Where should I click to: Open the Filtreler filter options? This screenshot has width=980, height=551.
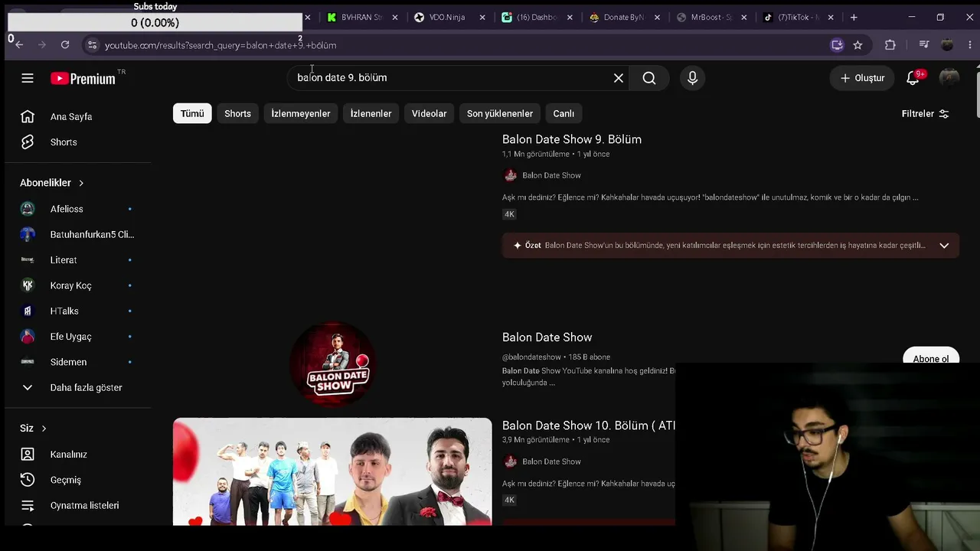(x=926, y=113)
